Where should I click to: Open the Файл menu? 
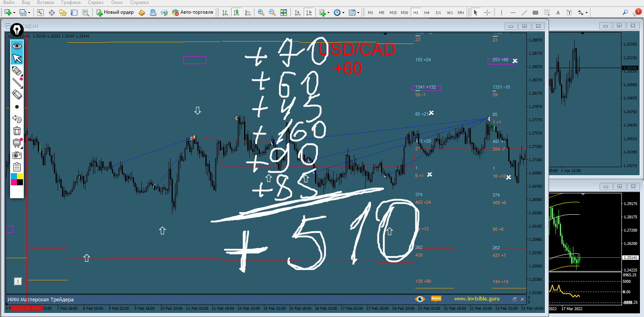tap(8, 2)
